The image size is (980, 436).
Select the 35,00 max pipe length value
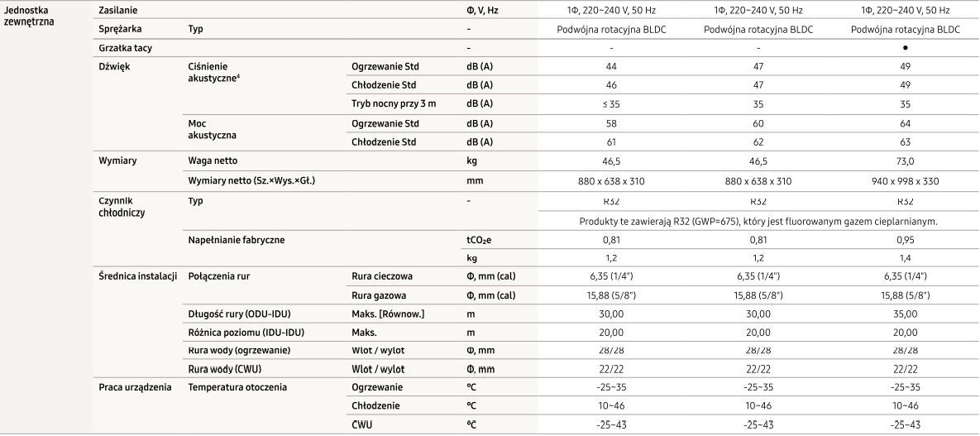905,314
